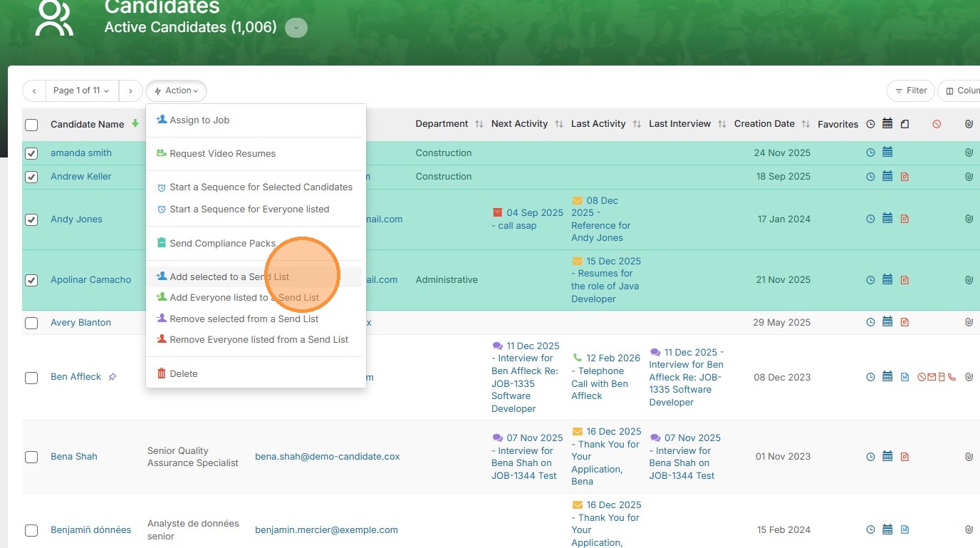Uncheck the Andrew Keller checkbox
This screenshot has width=980, height=548.
(31, 177)
